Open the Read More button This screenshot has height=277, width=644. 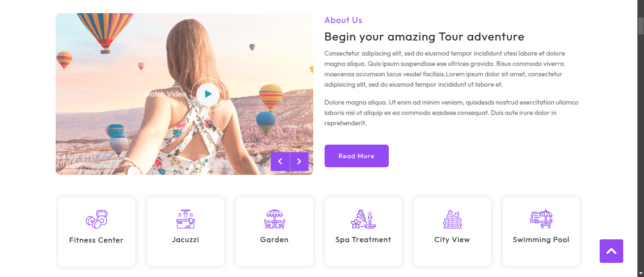click(357, 156)
